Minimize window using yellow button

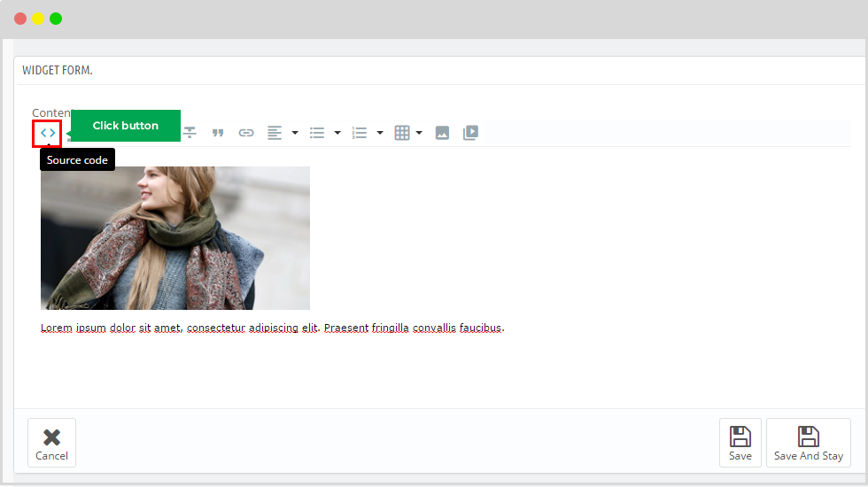[x=38, y=19]
